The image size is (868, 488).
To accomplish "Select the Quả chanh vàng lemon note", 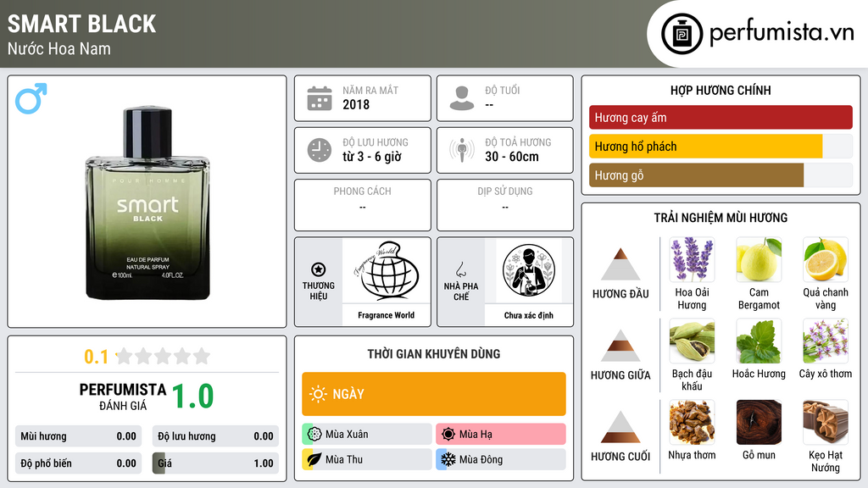I will pyautogui.click(x=826, y=260).
